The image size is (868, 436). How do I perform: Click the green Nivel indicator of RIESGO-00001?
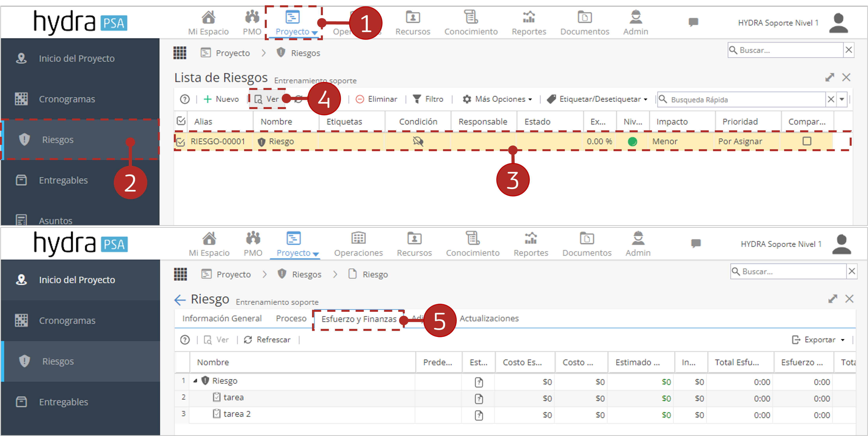tap(633, 142)
